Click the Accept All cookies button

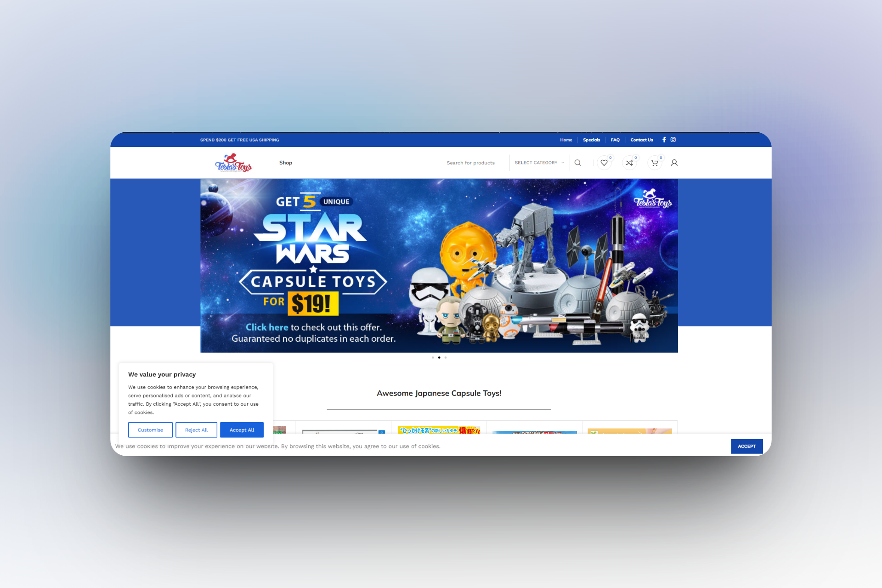point(242,430)
